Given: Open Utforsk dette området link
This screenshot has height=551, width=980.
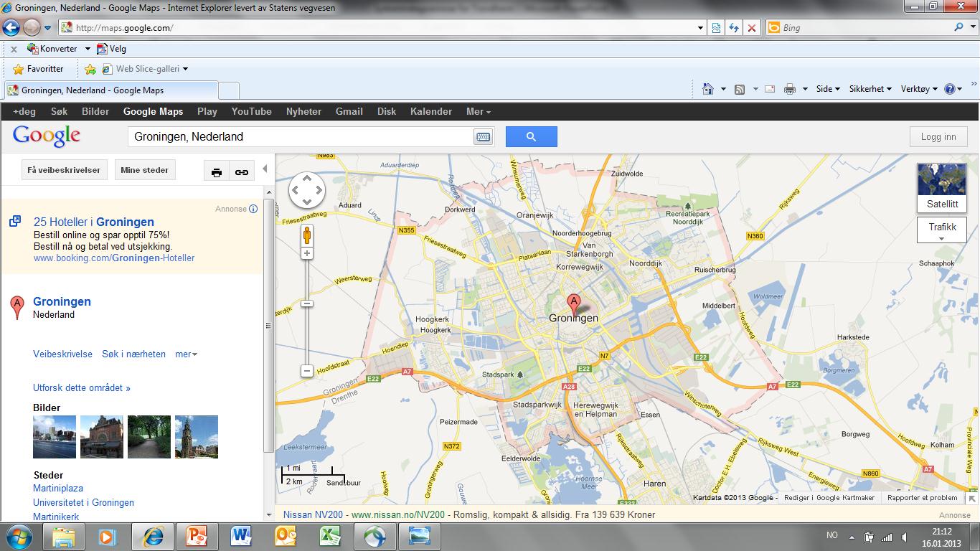Looking at the screenshot, I should [82, 387].
